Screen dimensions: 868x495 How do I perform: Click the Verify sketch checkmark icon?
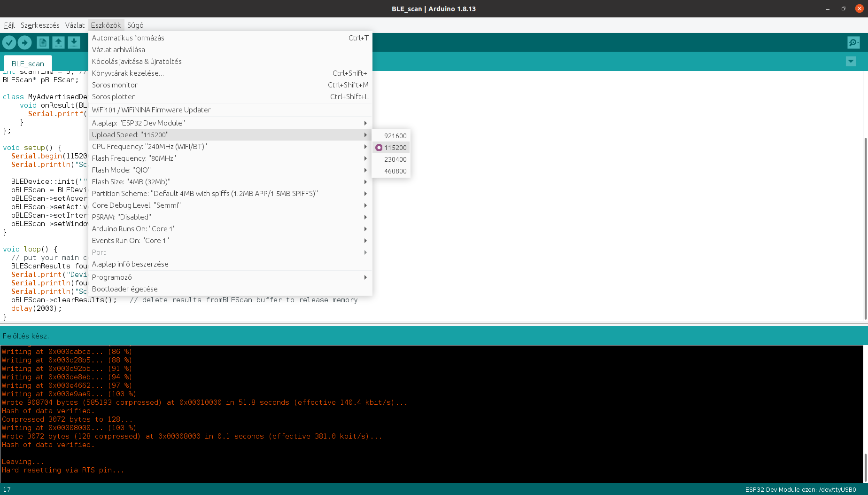coord(9,43)
